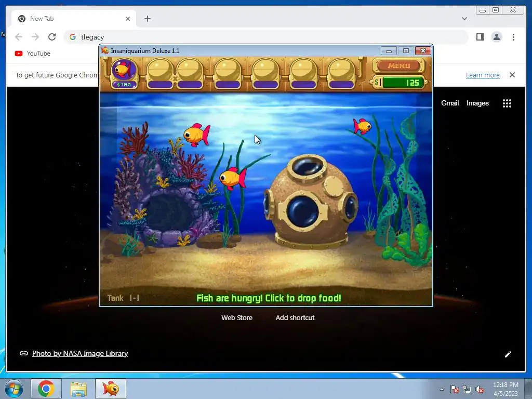Open the game MENU button
Screen dimensions: 532x399
pyautogui.click(x=398, y=65)
